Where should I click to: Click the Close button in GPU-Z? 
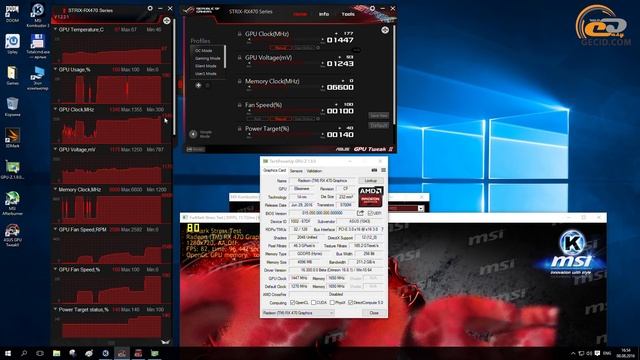(374, 313)
